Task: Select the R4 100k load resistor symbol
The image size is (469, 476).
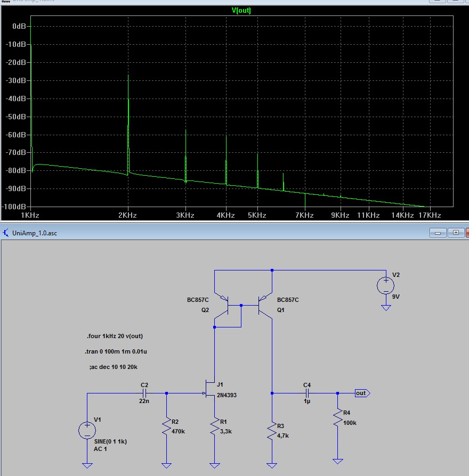Action: 337,418
